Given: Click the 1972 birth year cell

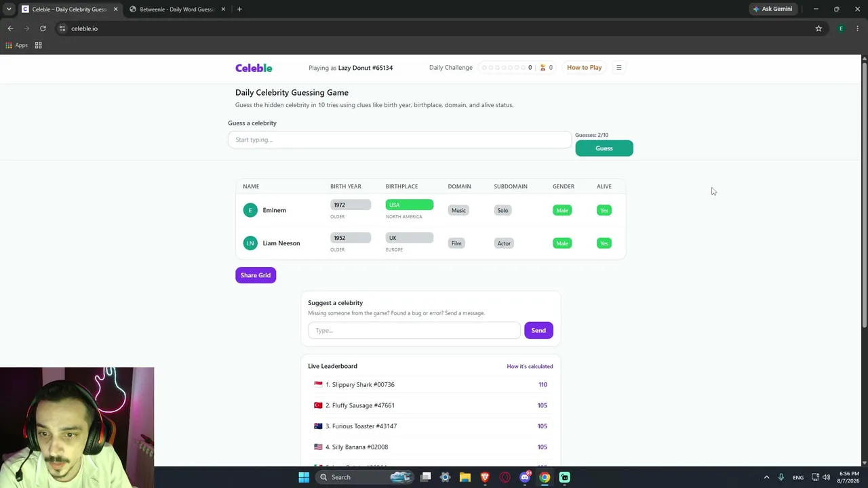Looking at the screenshot, I should 351,205.
